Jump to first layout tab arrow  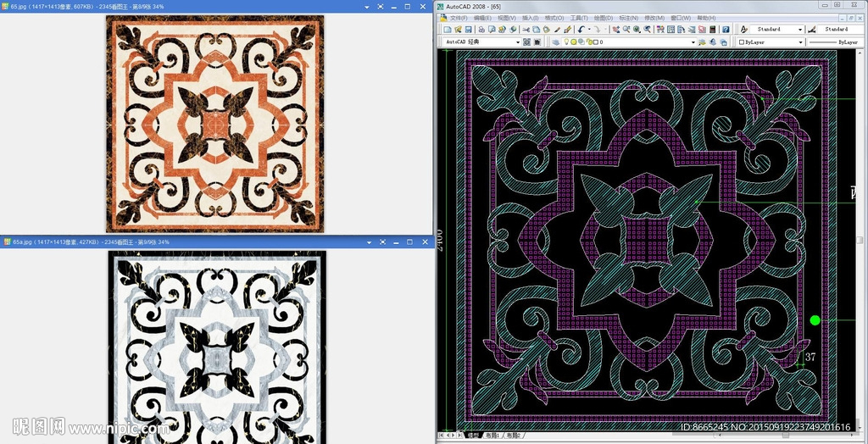pos(441,436)
